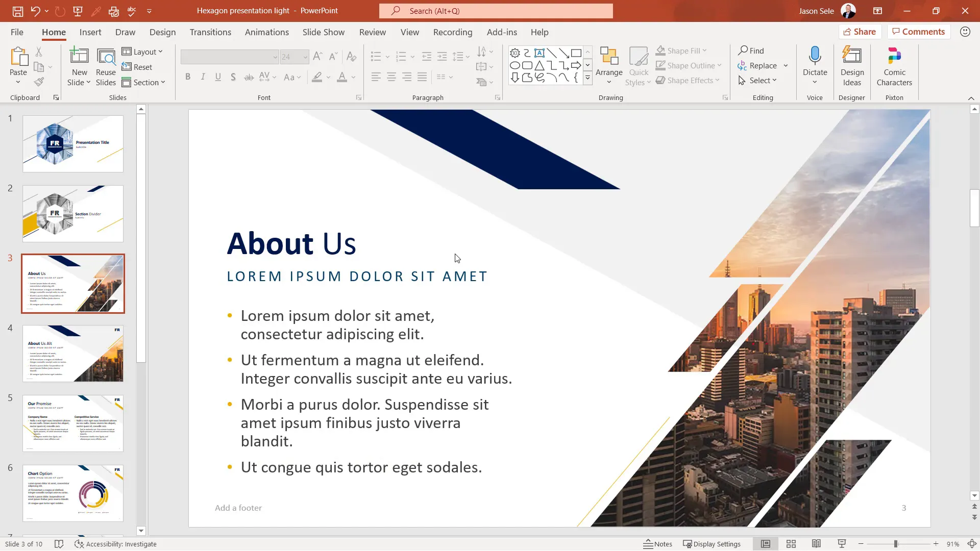Toggle Strikethrough formatting
Screen dimensions: 980x551
pos(249,77)
